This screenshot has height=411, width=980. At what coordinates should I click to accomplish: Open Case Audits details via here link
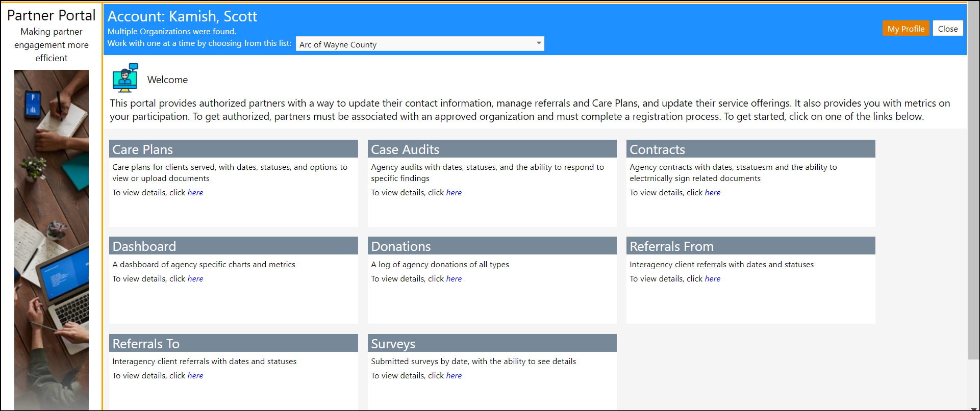coord(454,193)
